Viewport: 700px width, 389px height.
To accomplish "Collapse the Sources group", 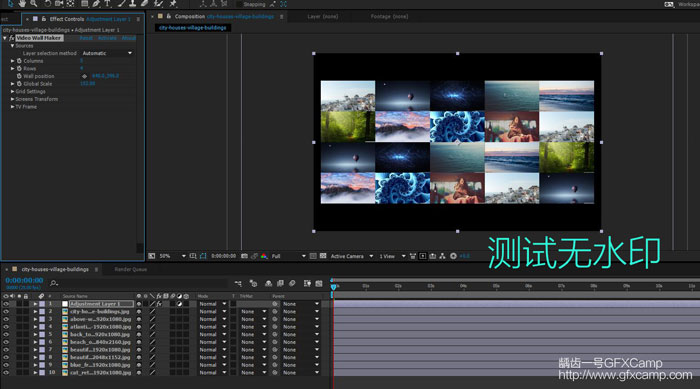I will (12, 46).
